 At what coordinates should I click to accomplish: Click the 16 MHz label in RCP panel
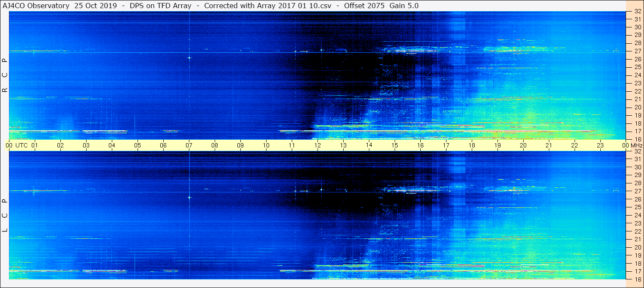638,139
